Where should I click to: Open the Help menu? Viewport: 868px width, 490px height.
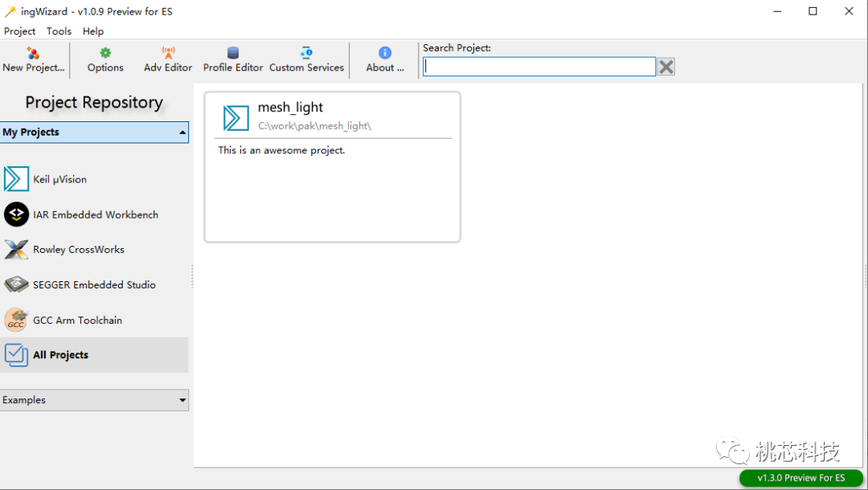(x=93, y=31)
